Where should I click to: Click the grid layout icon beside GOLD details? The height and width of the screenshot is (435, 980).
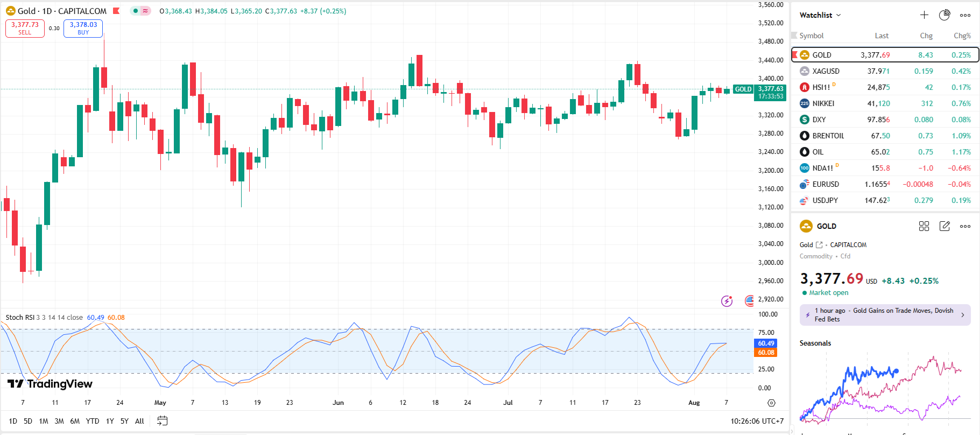click(x=924, y=226)
